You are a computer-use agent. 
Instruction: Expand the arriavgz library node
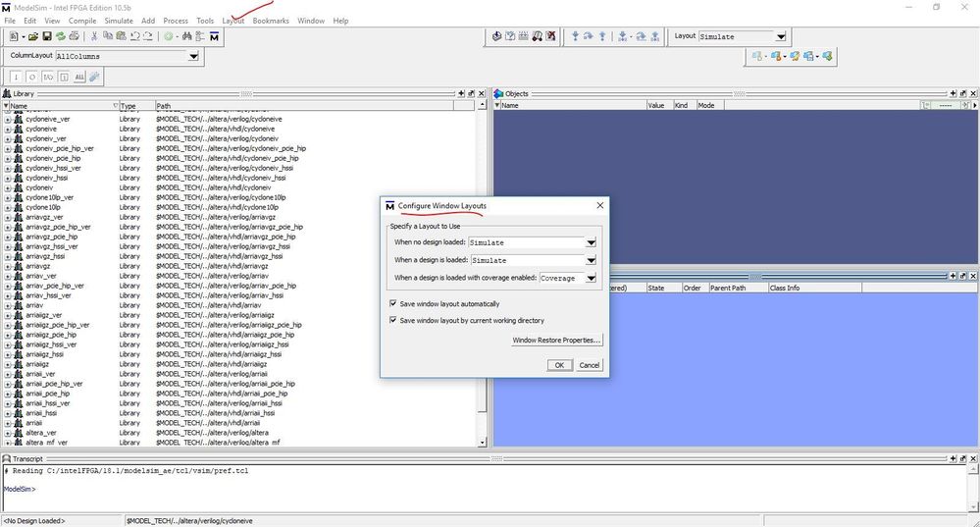8,266
